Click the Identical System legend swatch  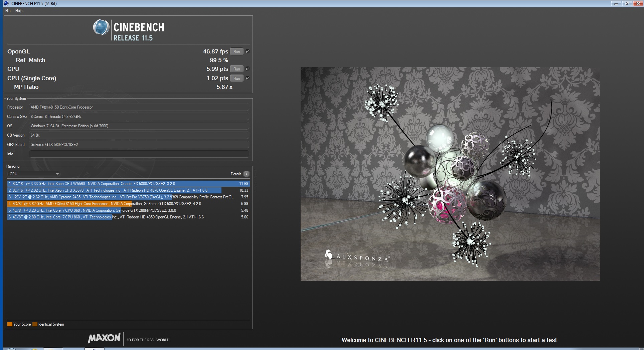tap(35, 324)
